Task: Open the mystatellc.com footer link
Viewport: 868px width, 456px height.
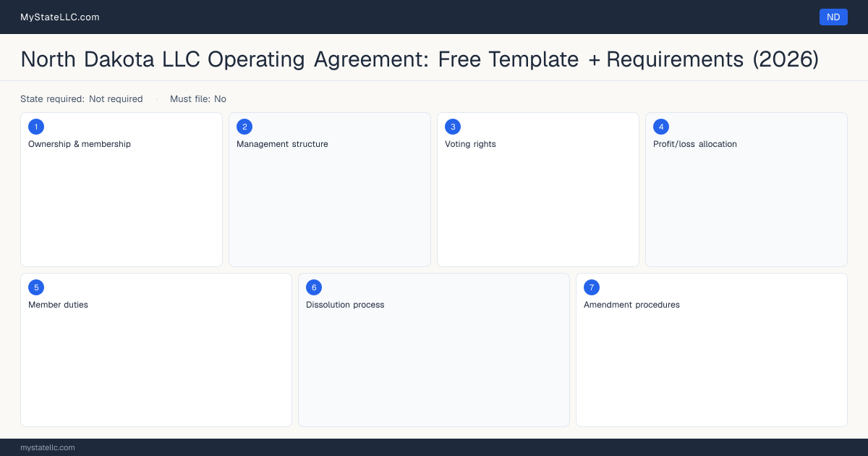Action: (x=48, y=447)
